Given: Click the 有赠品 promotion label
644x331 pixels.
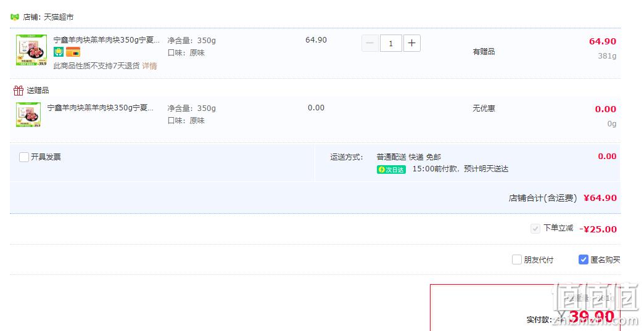Looking at the screenshot, I should coord(484,52).
